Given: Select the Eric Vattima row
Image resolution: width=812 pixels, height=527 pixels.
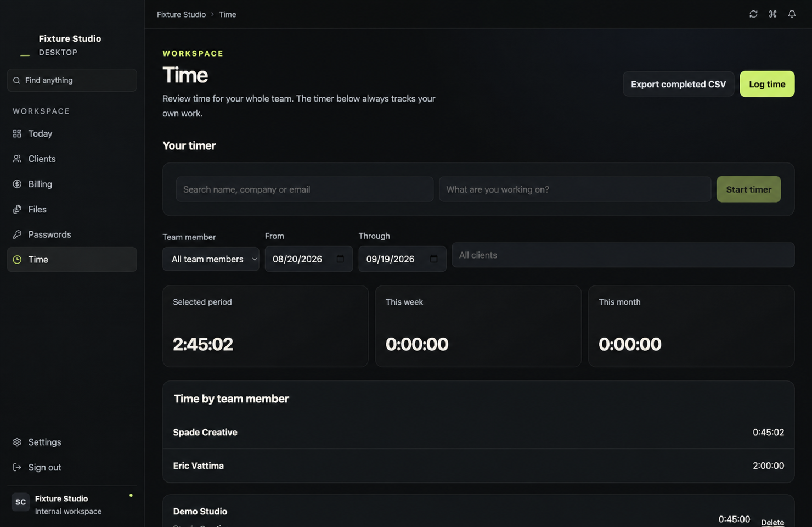Looking at the screenshot, I should tap(478, 466).
